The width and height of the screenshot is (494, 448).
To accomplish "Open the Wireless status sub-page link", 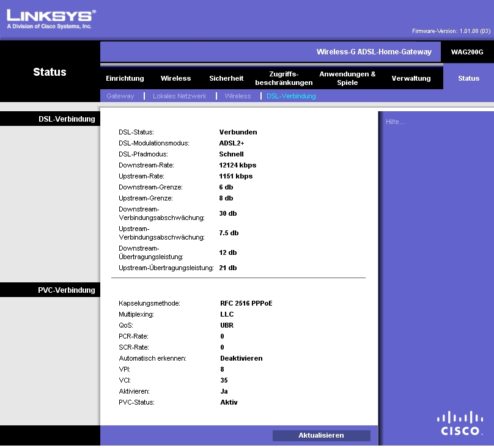I will (237, 96).
